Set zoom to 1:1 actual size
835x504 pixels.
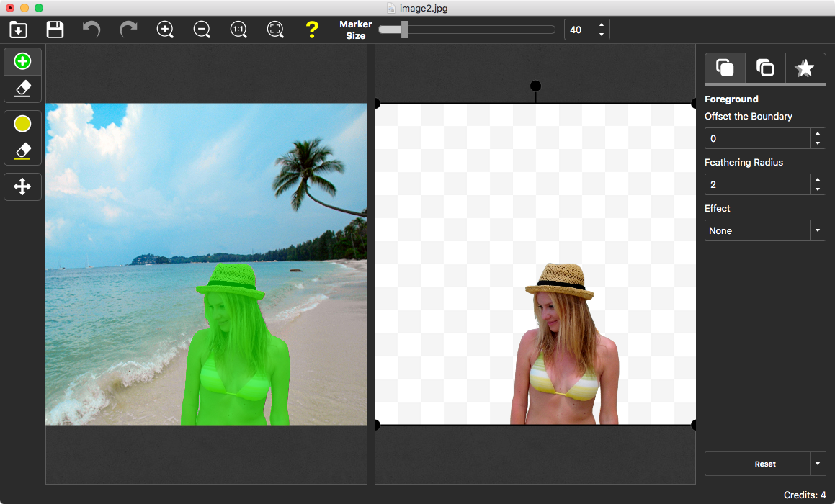pyautogui.click(x=238, y=30)
